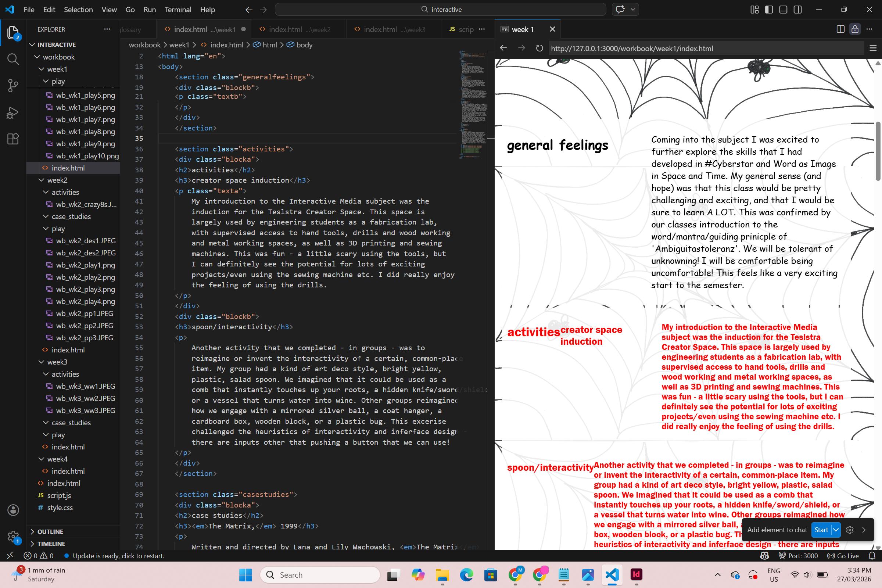882x588 pixels.
Task: Click the Start button for element chat
Action: (x=821, y=530)
